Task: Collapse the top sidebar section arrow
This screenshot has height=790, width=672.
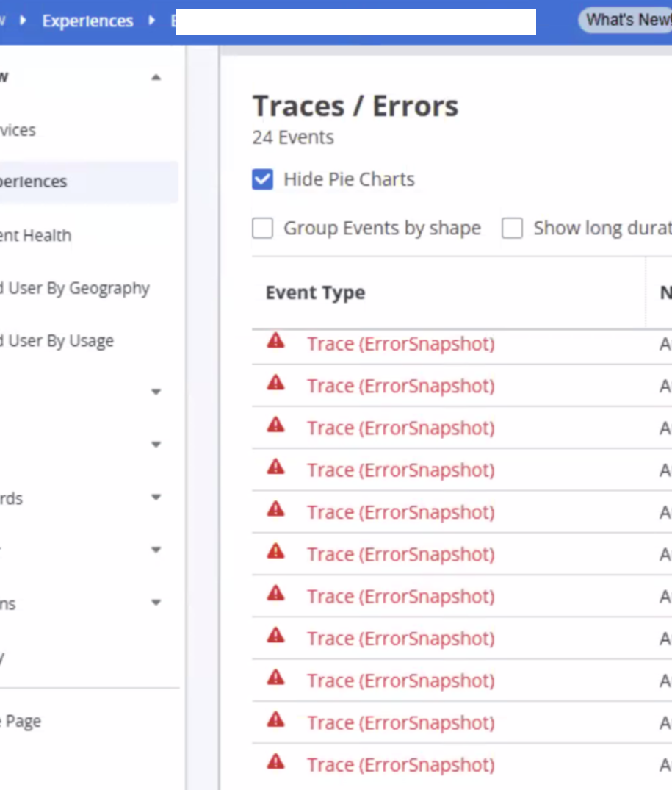Action: point(156,78)
